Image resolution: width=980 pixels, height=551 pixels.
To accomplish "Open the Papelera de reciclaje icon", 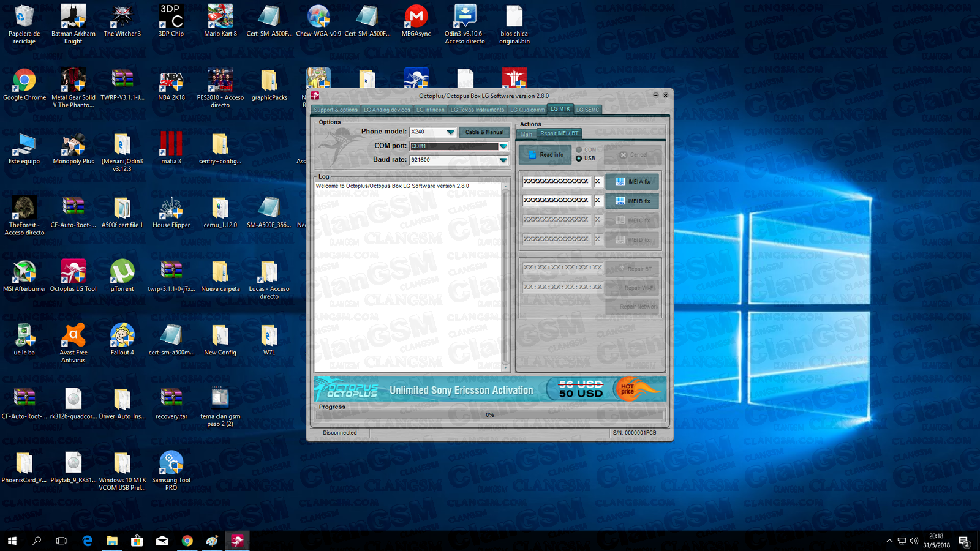I will tap(24, 24).
